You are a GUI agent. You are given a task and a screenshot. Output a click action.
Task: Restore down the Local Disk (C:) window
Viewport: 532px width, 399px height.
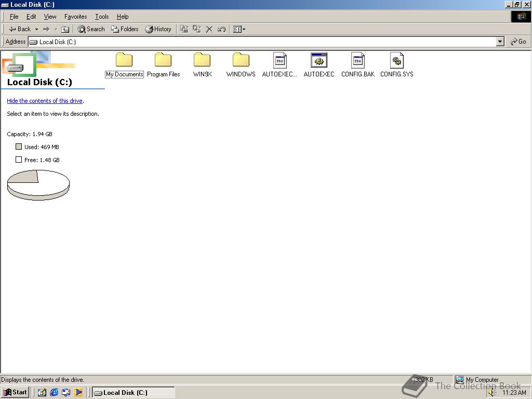pos(517,5)
